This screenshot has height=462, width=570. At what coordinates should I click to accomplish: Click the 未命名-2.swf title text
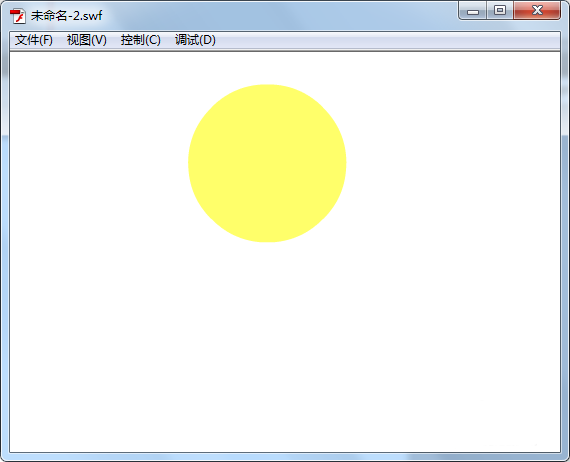coord(67,16)
